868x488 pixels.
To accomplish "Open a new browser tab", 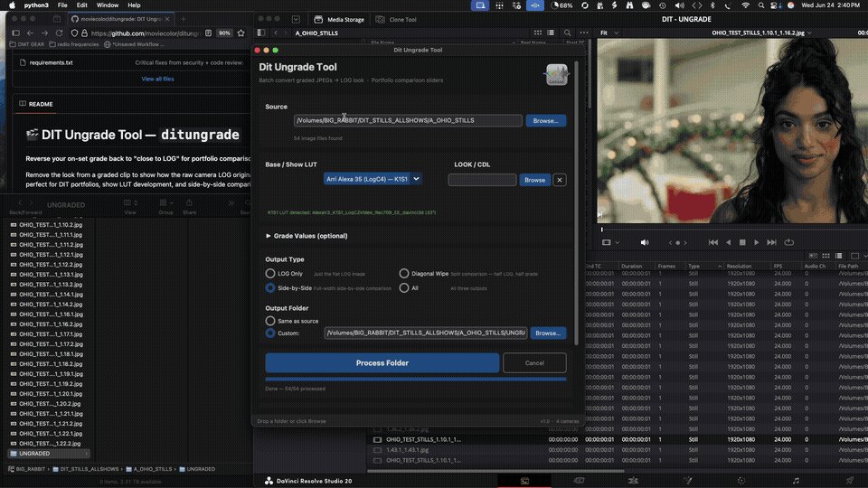I will (x=184, y=19).
